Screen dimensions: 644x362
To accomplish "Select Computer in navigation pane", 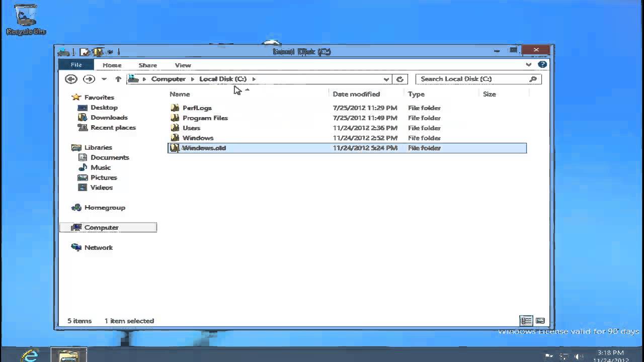I will pos(108,227).
